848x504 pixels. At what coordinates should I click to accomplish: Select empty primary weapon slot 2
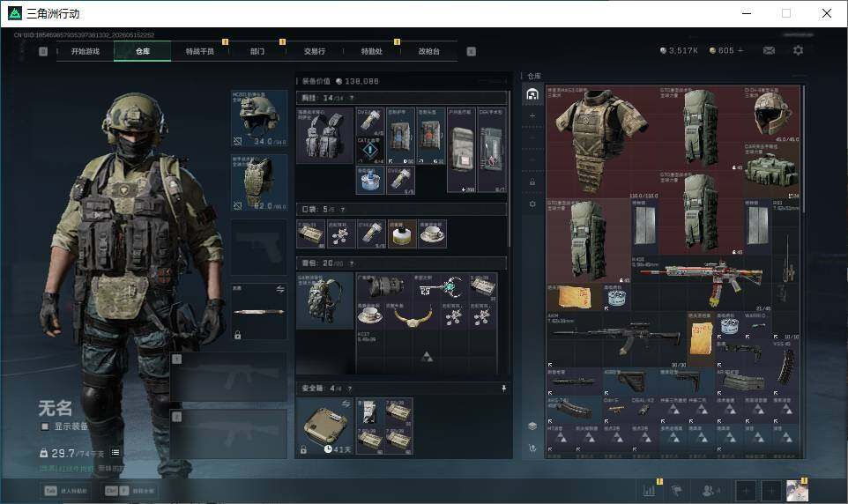click(229, 434)
